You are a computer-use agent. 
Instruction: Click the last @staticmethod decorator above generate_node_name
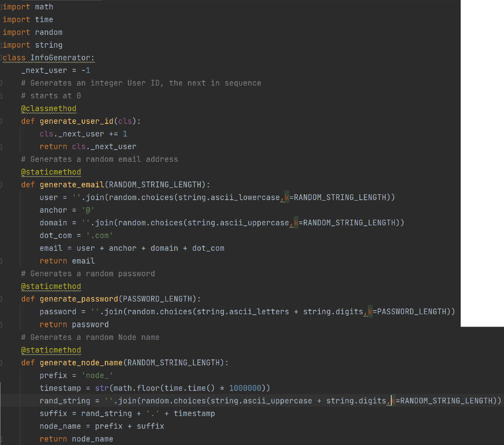(x=51, y=350)
